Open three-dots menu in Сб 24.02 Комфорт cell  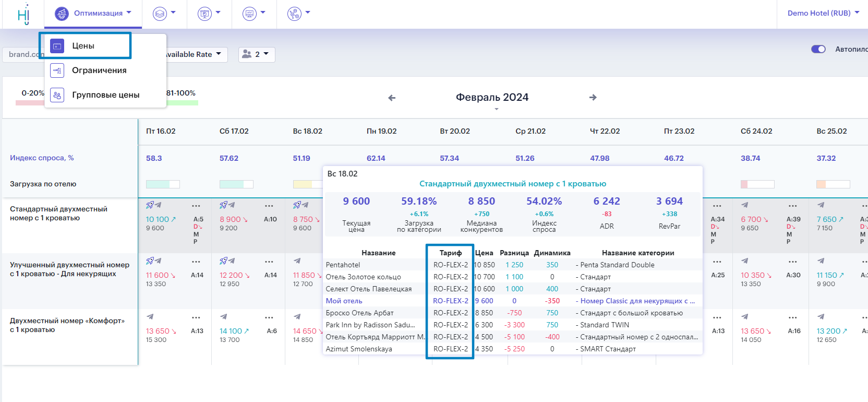(793, 318)
